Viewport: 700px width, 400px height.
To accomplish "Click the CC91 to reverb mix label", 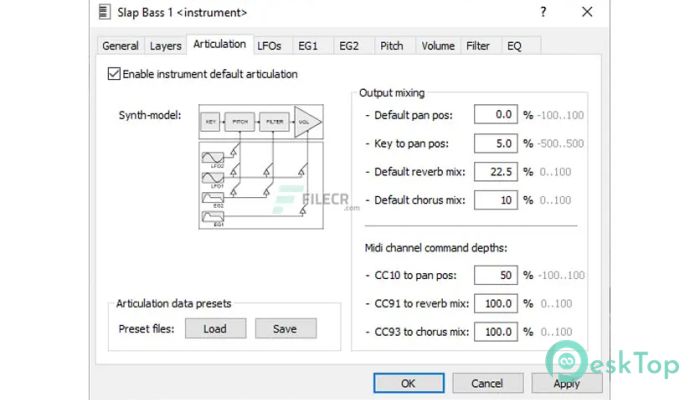I will click(x=422, y=304).
